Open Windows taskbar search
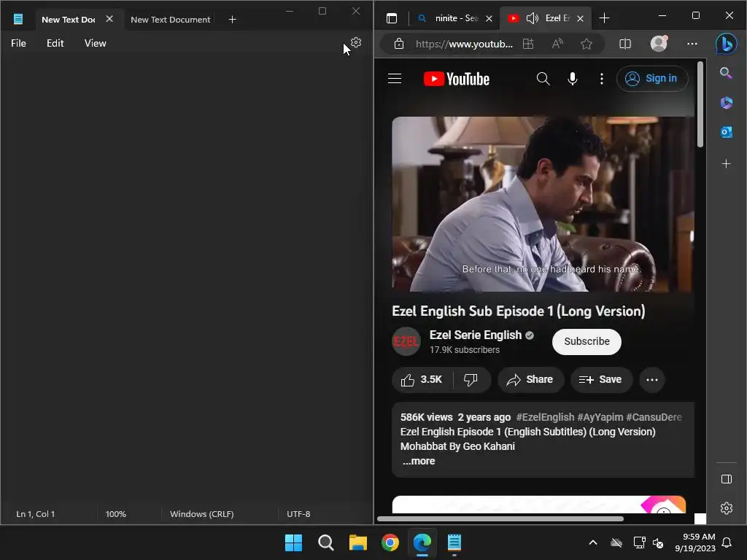Image resolution: width=747 pixels, height=560 pixels. [x=326, y=542]
